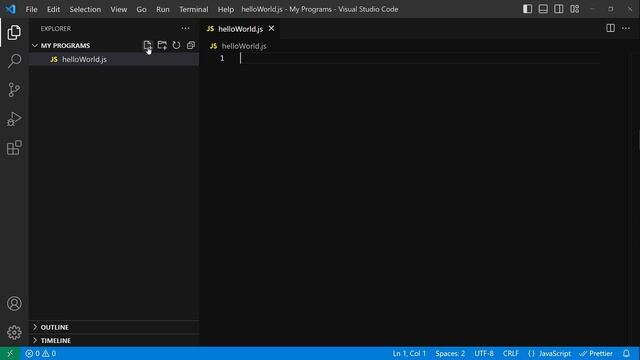The height and width of the screenshot is (360, 640).
Task: Change file encoding UTF-8
Action: click(x=484, y=353)
